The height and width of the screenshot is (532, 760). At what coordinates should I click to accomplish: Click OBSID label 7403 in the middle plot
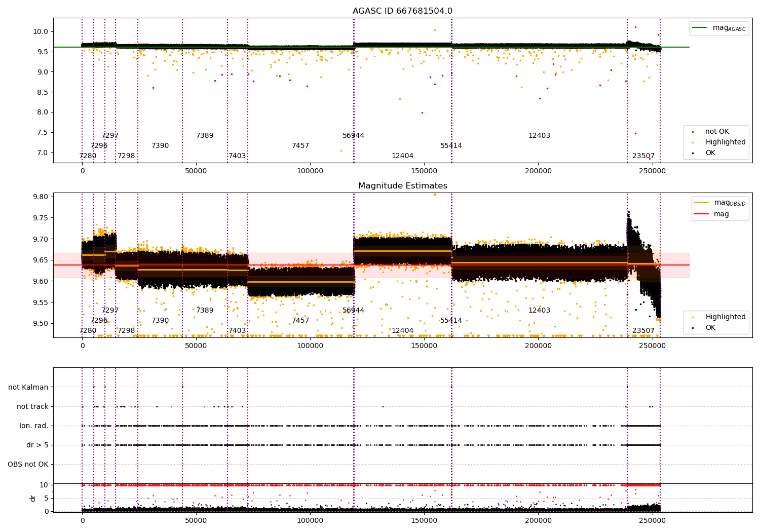point(237,331)
